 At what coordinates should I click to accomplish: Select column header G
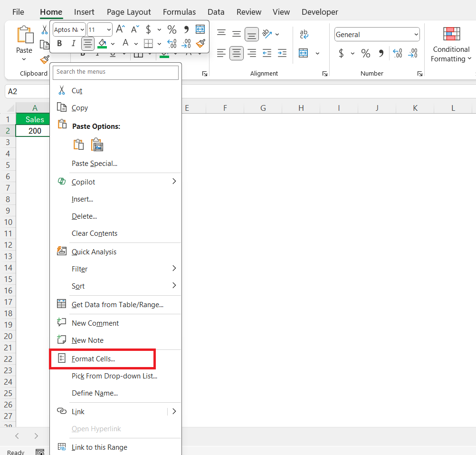coord(263,108)
